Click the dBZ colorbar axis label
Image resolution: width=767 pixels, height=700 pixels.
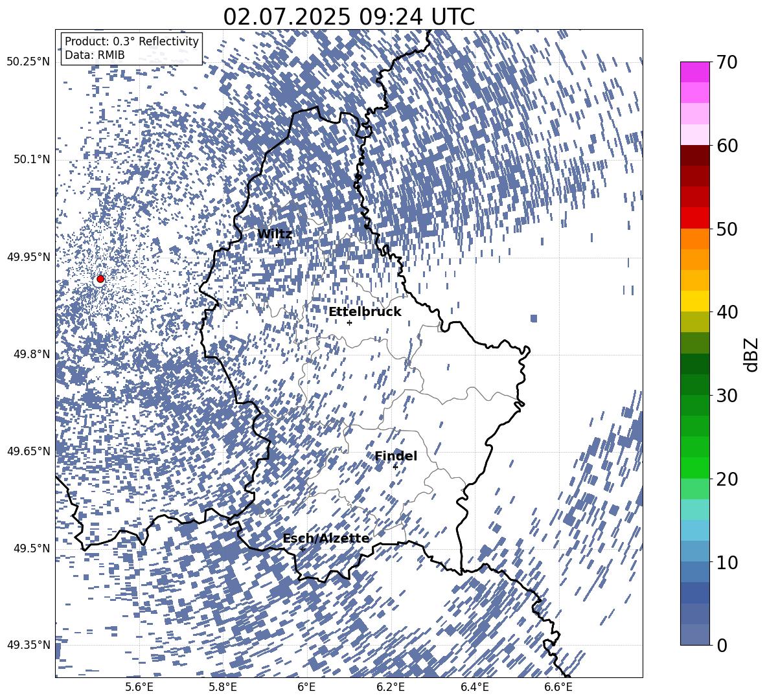pos(751,354)
